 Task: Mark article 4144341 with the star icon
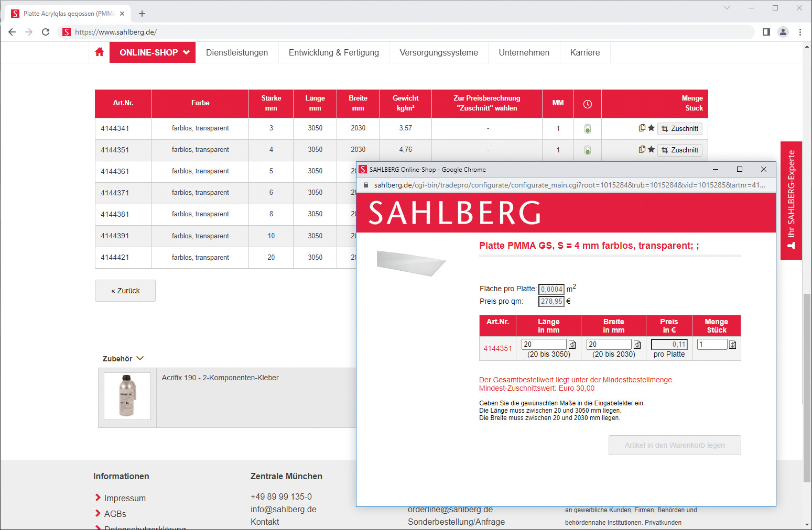(x=651, y=128)
